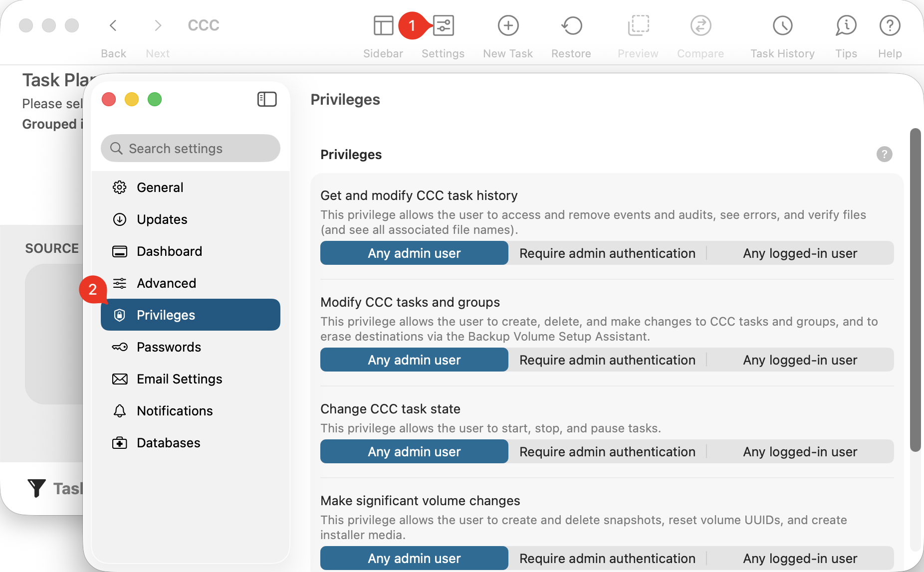Select Require admin authentication for Modify CCC tasks
This screenshot has width=924, height=572.
(607, 360)
